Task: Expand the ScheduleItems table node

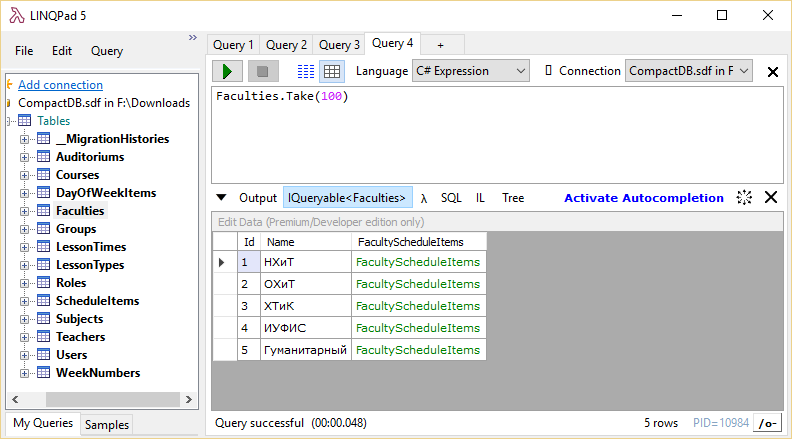Action: pyautogui.click(x=24, y=301)
